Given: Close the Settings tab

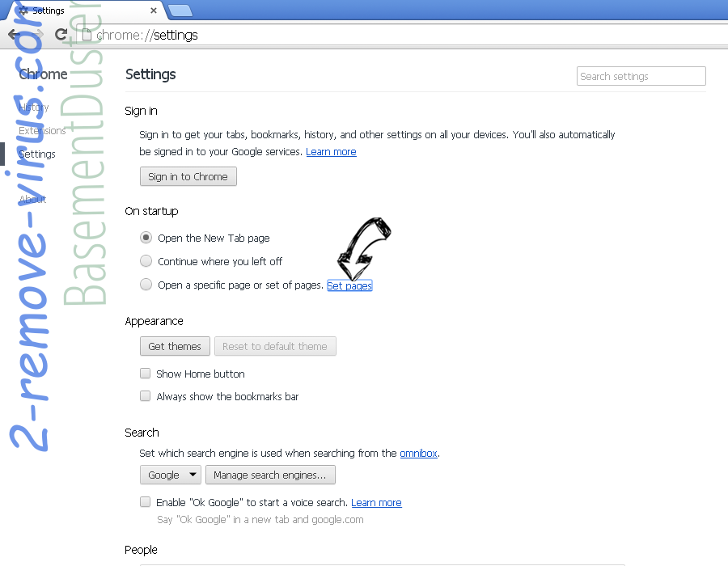Looking at the screenshot, I should 154,11.
